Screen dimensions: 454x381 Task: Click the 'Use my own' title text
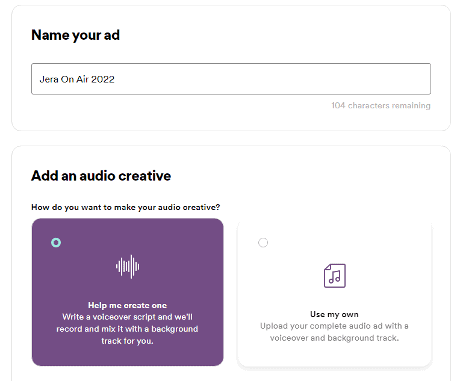tap(334, 314)
